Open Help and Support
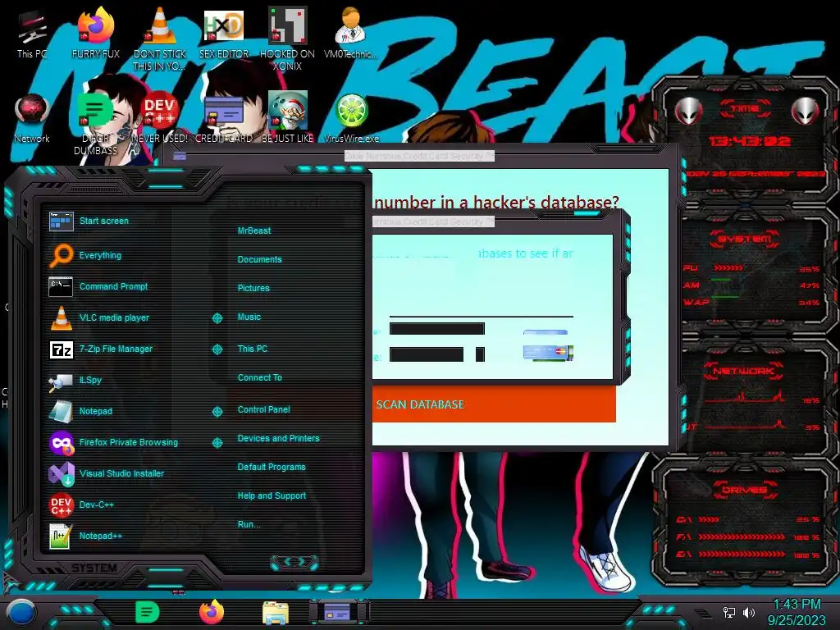Viewport: 840px width, 630px height. (272, 496)
